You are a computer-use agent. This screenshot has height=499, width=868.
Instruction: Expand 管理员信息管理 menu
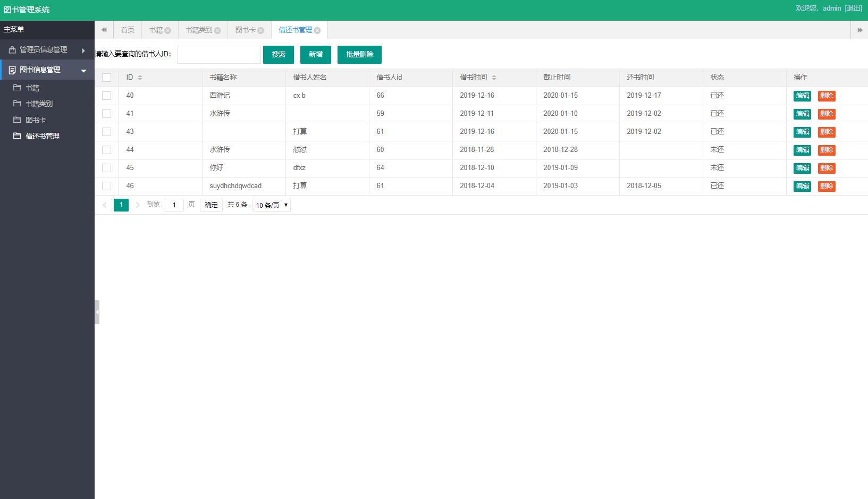[x=47, y=50]
